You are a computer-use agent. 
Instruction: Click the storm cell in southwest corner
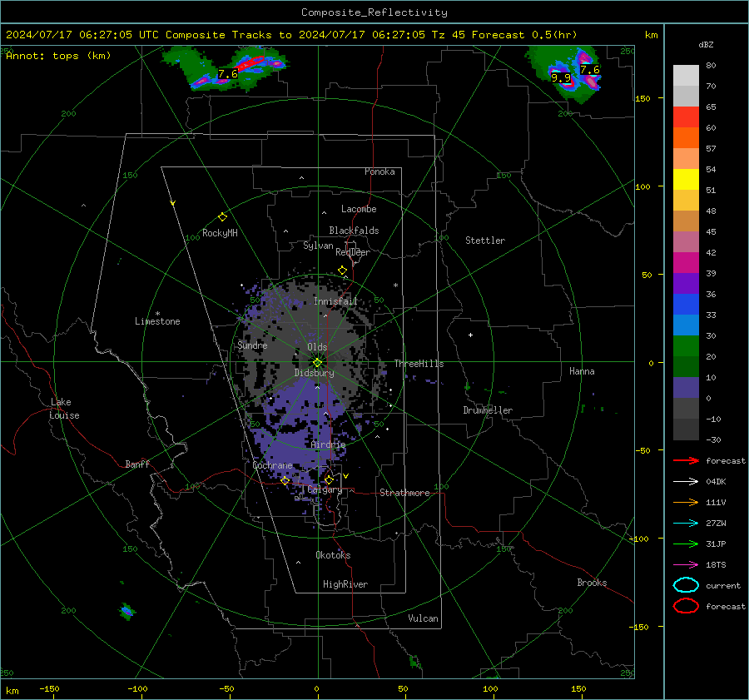point(127,611)
